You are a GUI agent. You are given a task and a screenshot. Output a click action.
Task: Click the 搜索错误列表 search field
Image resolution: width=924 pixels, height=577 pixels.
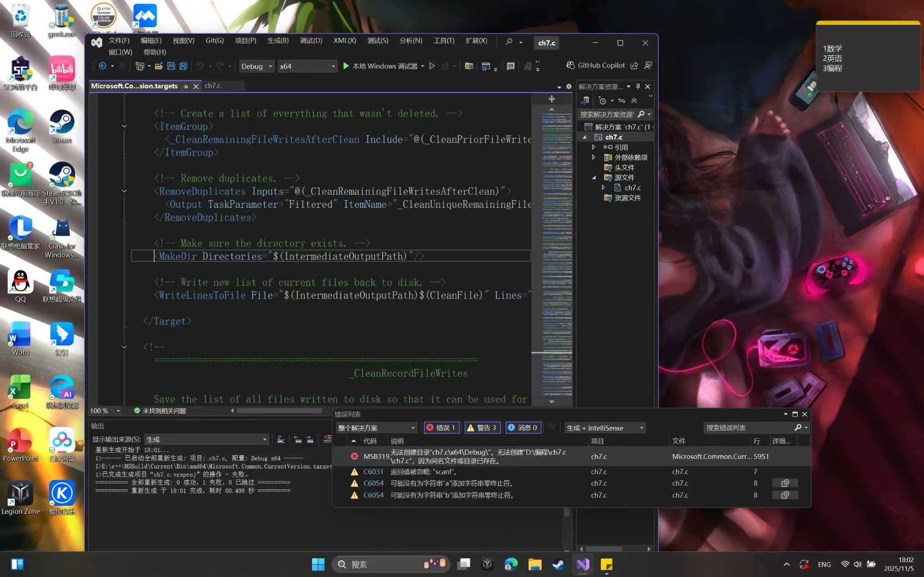(x=749, y=428)
